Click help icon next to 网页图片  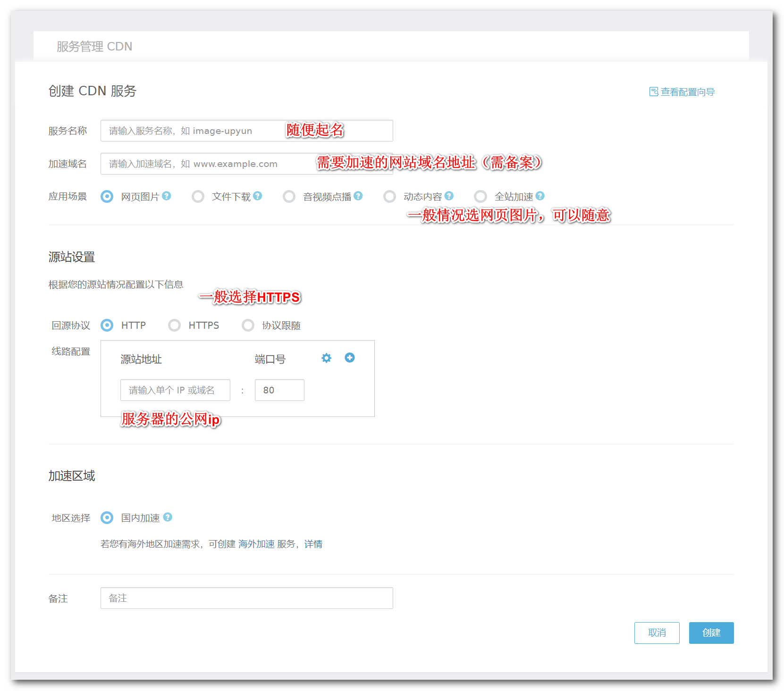point(167,196)
